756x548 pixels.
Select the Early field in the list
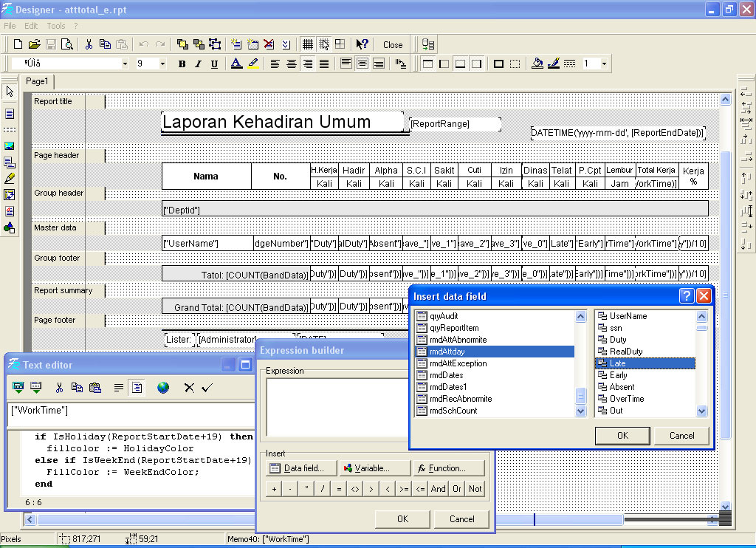coord(618,375)
